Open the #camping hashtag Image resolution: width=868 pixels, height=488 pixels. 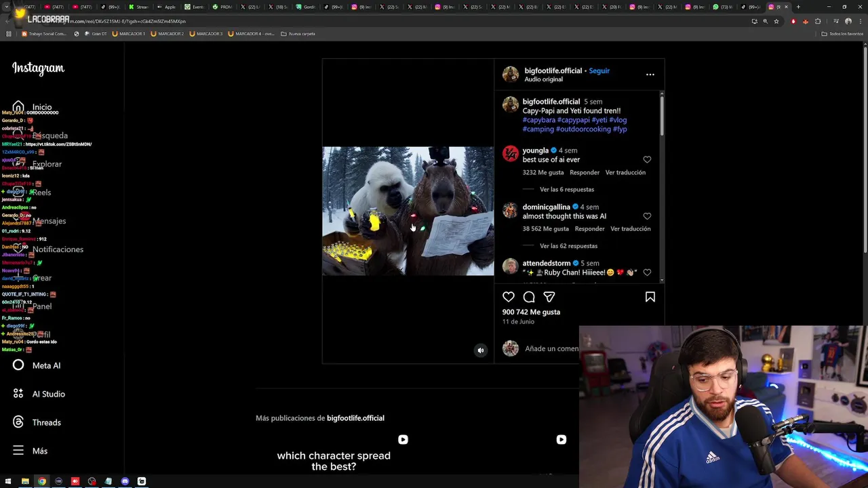[538, 129]
